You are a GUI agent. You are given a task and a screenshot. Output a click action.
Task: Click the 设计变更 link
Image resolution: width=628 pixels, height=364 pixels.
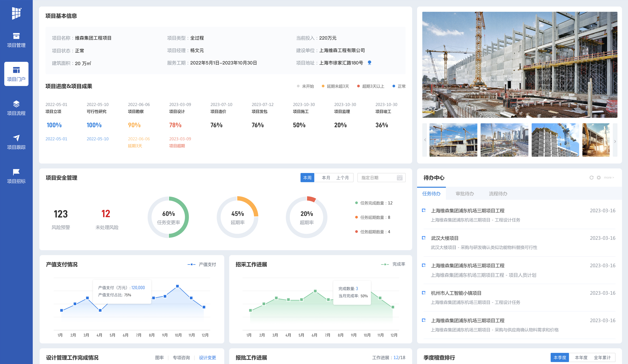point(207,357)
